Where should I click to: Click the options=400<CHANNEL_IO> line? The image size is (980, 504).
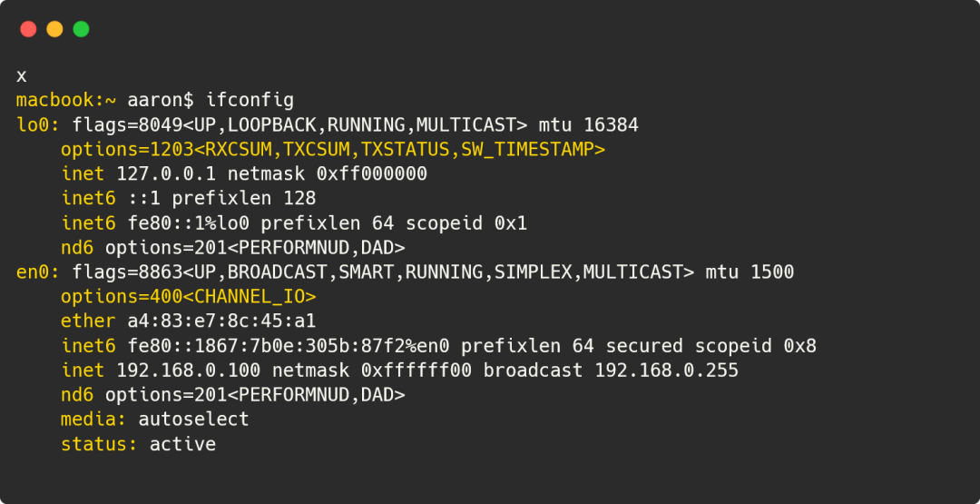point(188,296)
